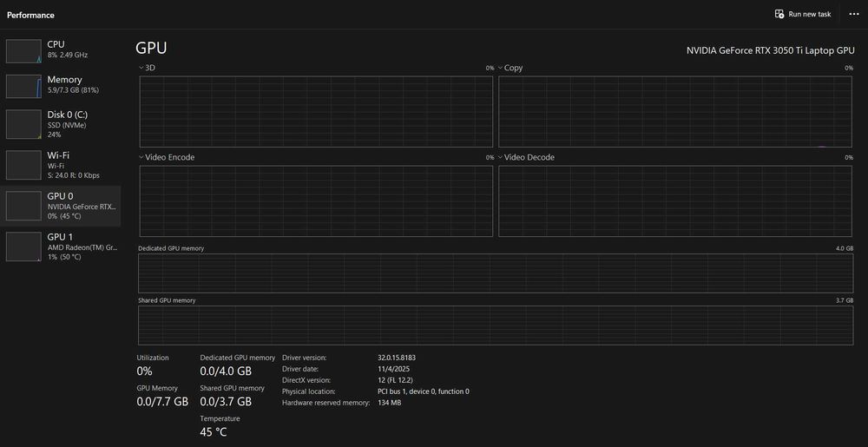Click the CPU 8% 2.49 GHz reading

point(68,56)
